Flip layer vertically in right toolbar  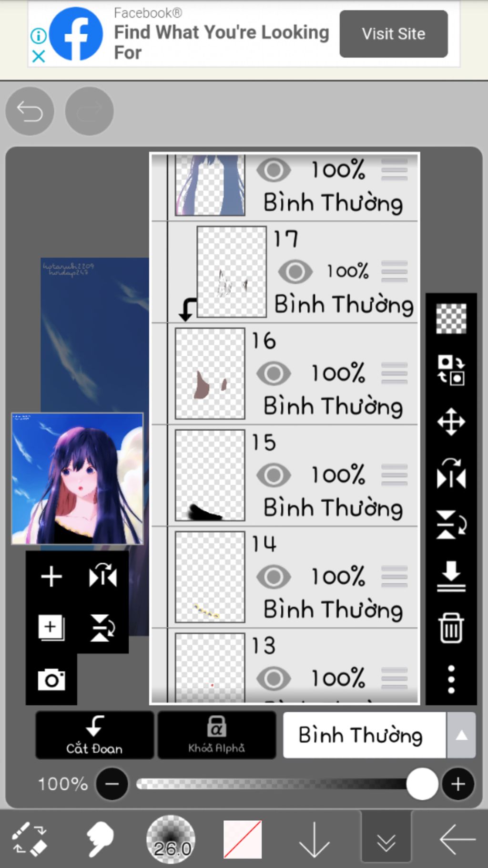click(x=451, y=525)
